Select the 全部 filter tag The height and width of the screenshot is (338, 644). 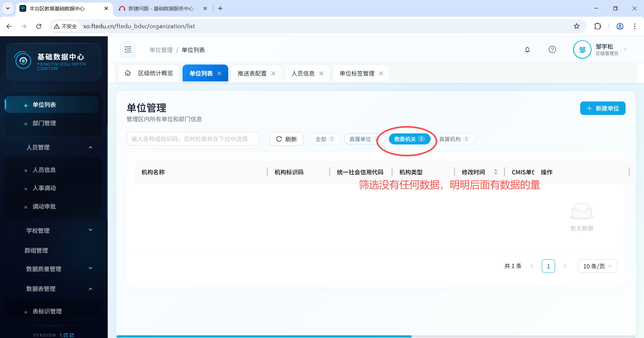click(x=325, y=139)
